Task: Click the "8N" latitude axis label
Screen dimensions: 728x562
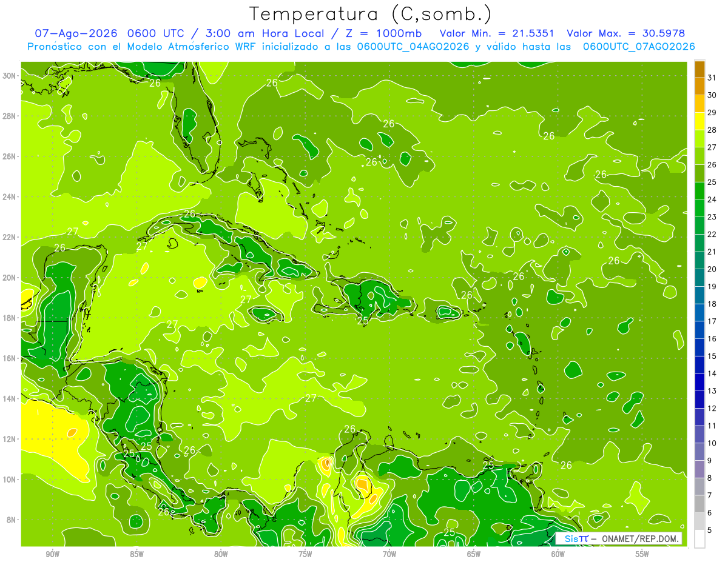Action: (x=12, y=520)
